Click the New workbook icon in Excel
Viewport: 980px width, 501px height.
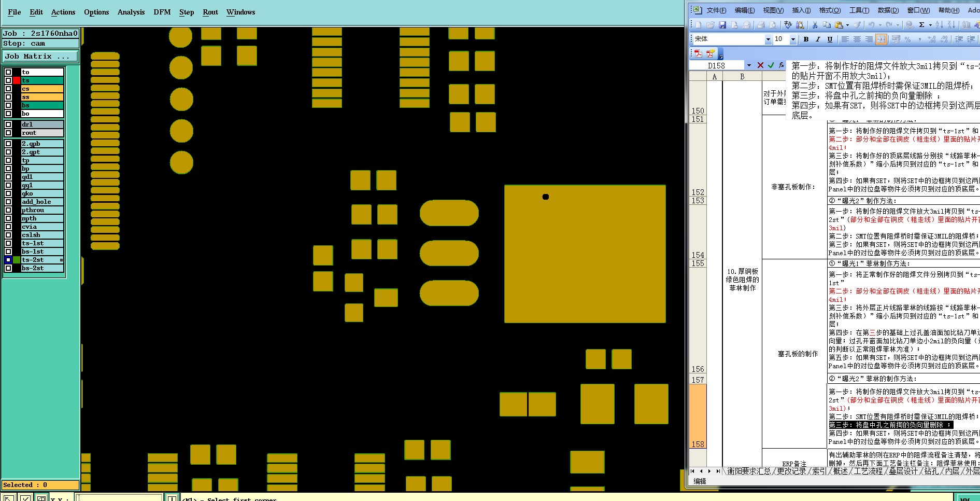(698, 25)
